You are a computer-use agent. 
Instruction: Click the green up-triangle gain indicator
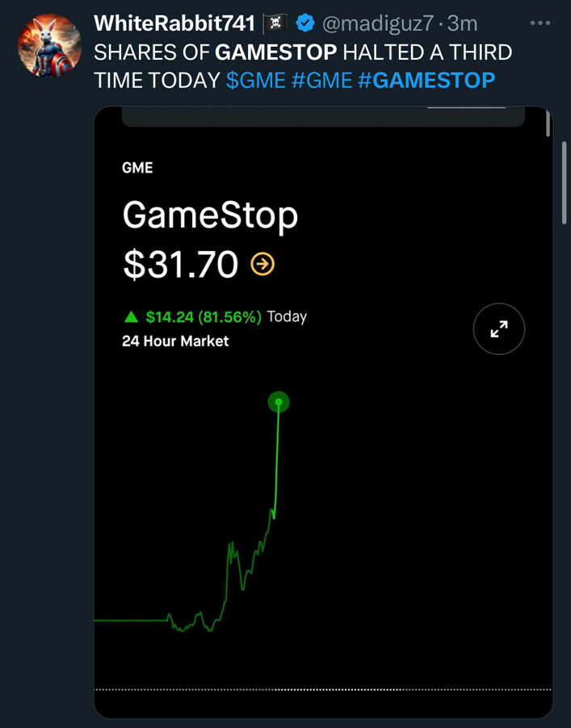click(x=132, y=316)
